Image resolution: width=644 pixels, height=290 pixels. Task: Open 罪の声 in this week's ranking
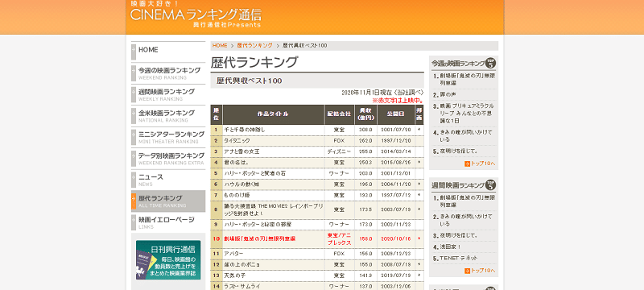click(448, 94)
